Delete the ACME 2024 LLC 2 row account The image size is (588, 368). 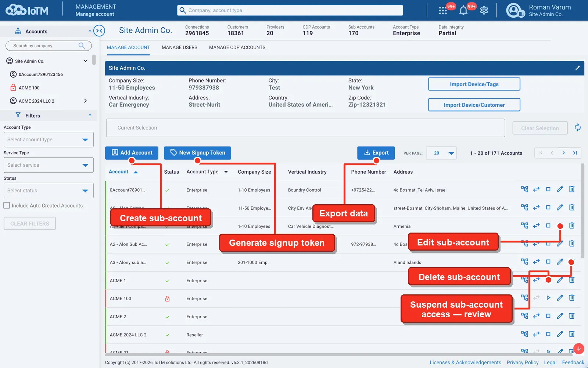pos(571,334)
